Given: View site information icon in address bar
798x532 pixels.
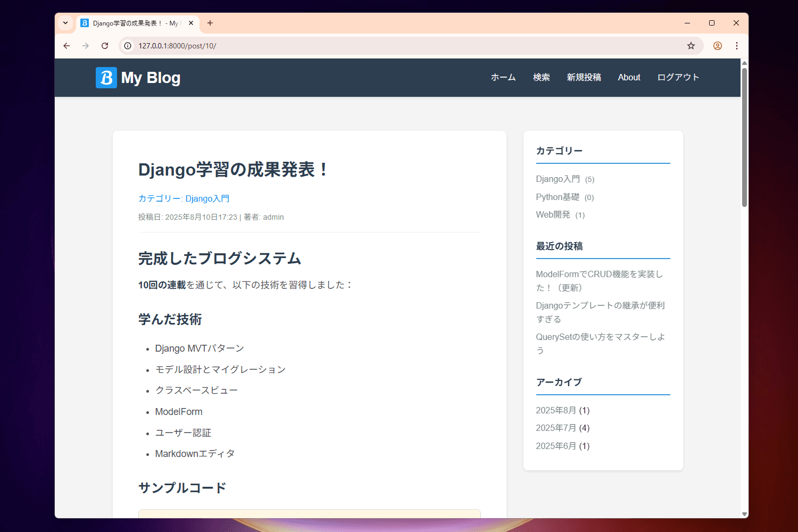Looking at the screenshot, I should pyautogui.click(x=128, y=46).
